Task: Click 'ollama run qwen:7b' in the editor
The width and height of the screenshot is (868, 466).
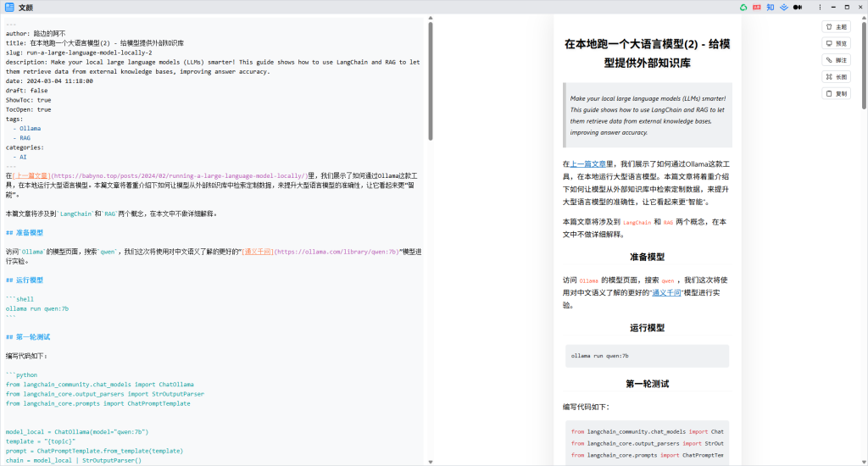Action: coord(37,308)
